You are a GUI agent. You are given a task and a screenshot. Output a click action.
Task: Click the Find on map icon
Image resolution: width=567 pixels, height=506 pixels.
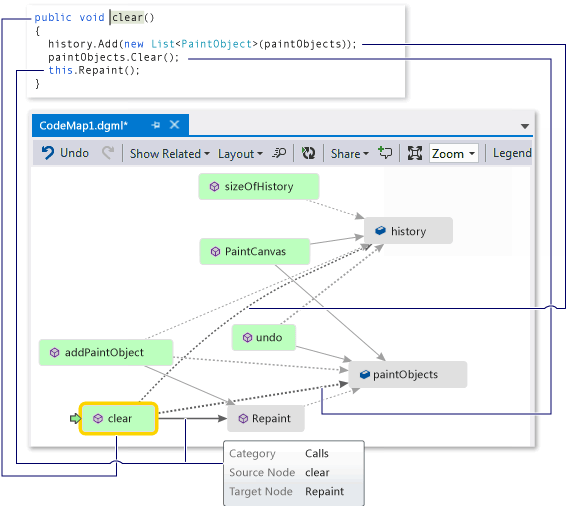pyautogui.click(x=279, y=153)
